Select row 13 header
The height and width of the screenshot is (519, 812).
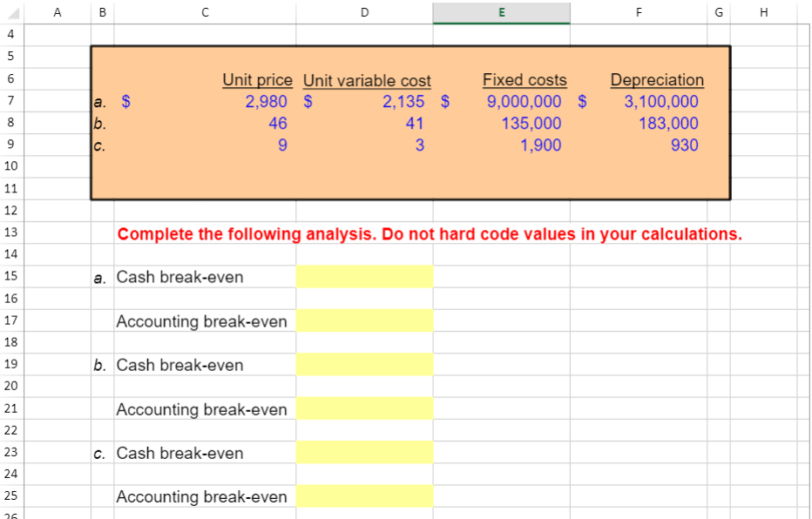pos(11,233)
